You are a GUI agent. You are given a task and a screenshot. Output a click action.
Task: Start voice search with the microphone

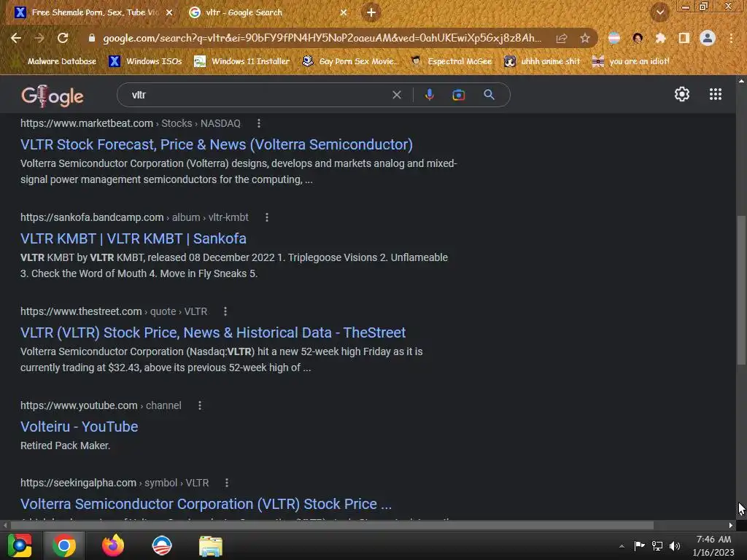point(429,95)
